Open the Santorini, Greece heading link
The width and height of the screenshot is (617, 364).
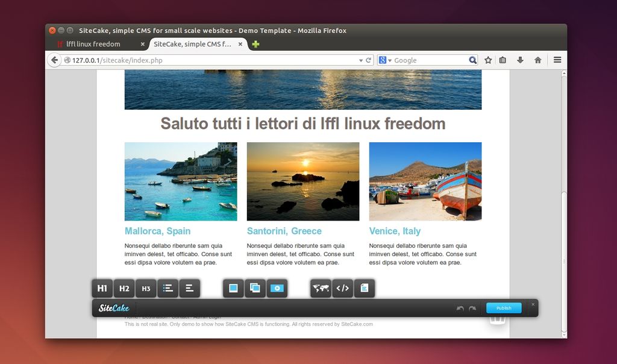[284, 231]
